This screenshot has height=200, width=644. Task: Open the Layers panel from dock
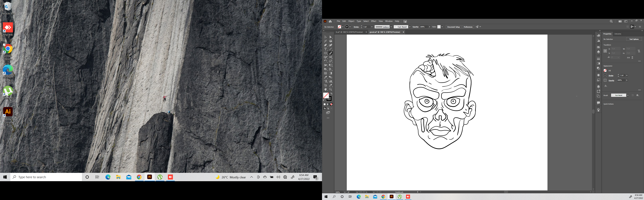[x=599, y=87]
